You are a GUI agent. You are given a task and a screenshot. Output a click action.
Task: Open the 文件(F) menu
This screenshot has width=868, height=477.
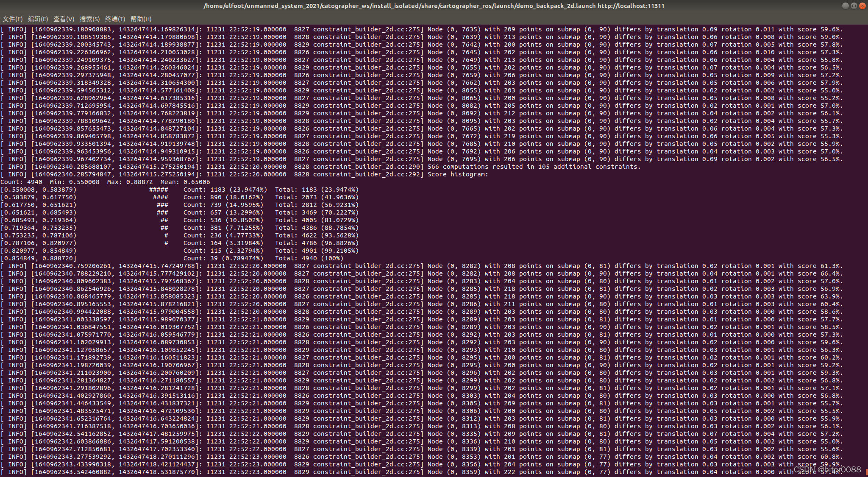(x=12, y=19)
